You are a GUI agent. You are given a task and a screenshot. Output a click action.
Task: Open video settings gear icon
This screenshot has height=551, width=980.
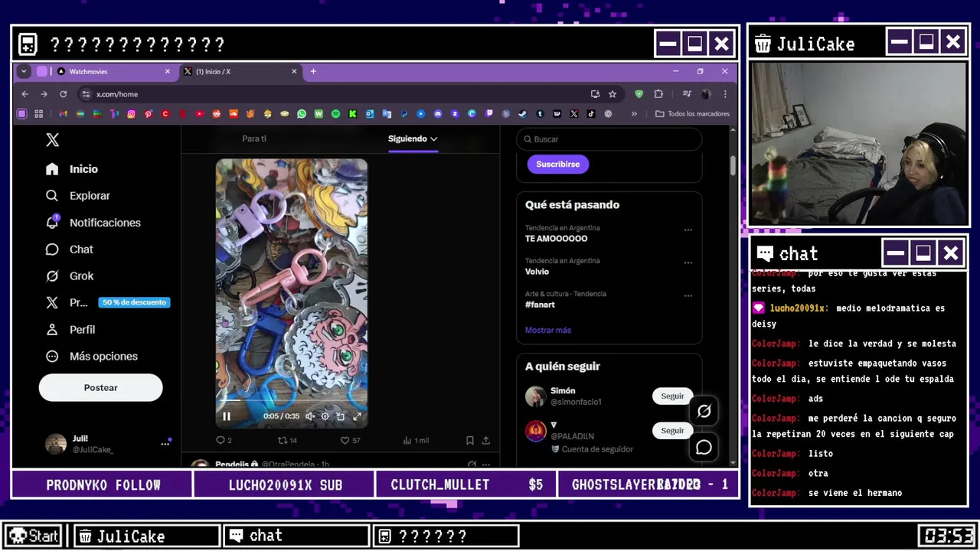click(x=325, y=416)
